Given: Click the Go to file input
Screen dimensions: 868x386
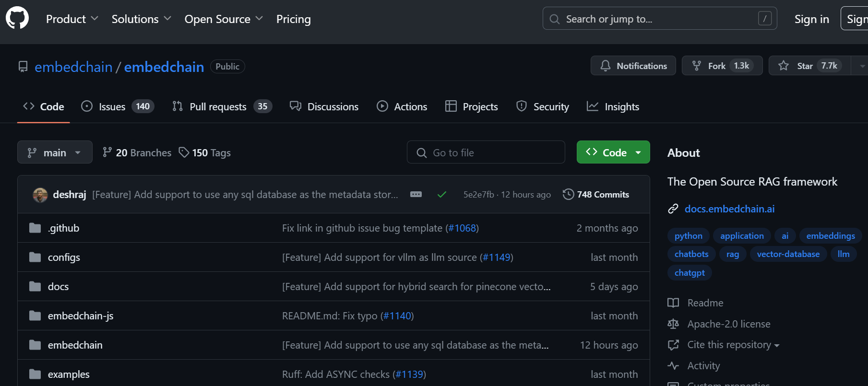Looking at the screenshot, I should coord(486,152).
